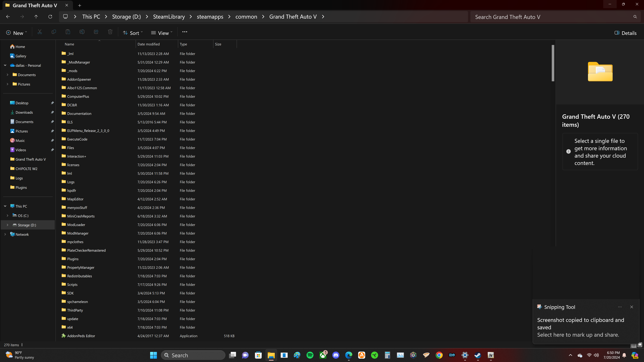Screen dimensions: 644x362
Task: Open See more three-dots menu
Action: tap(185, 32)
